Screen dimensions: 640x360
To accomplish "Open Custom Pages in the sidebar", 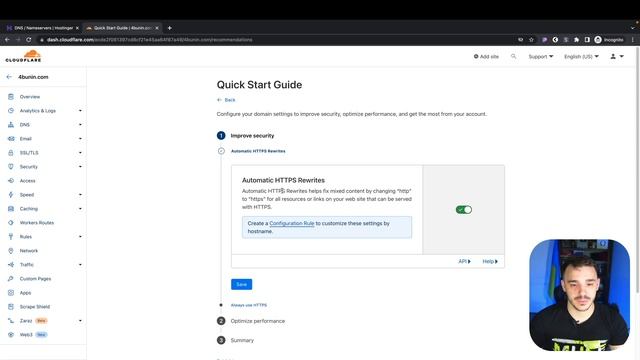I will [x=36, y=279].
